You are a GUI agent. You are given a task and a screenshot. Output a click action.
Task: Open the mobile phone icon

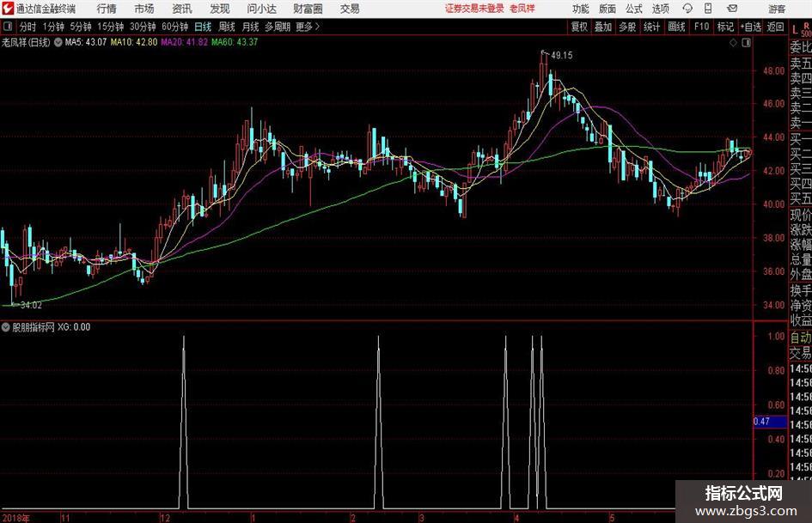708,9
